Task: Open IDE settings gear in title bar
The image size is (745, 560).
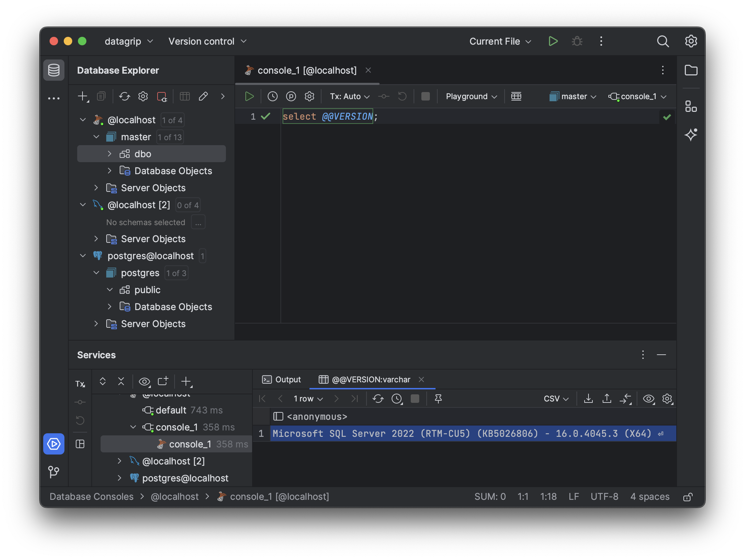Action: click(691, 41)
